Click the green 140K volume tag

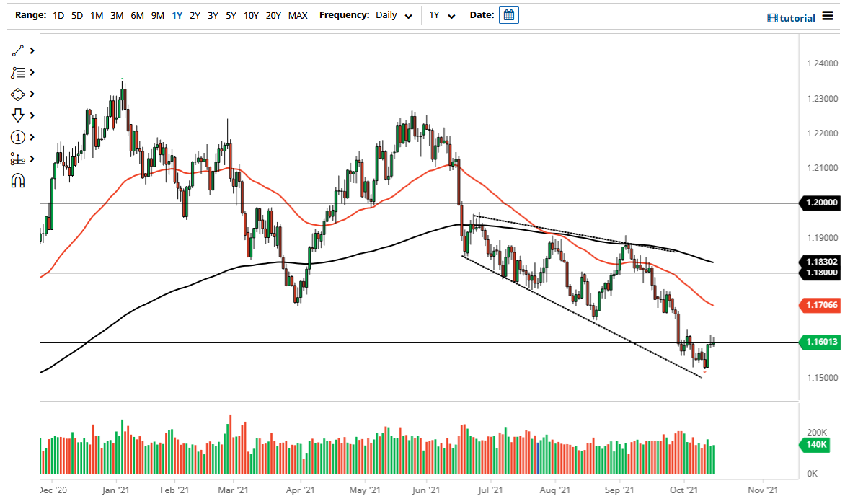(815, 445)
